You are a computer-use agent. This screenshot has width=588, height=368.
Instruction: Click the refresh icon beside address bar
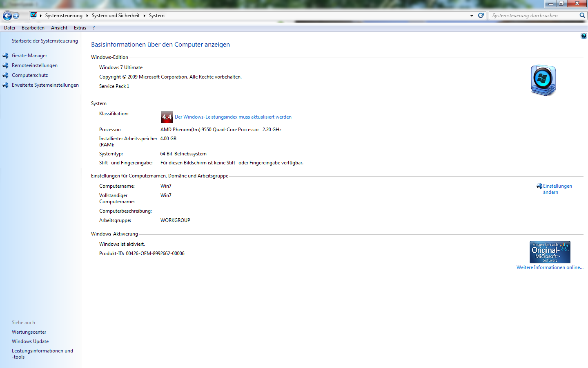(x=481, y=16)
